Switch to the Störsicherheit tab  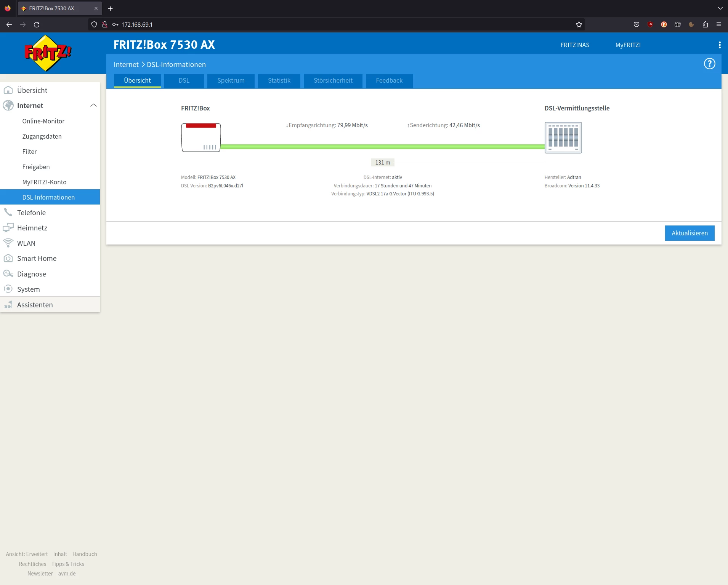click(333, 81)
